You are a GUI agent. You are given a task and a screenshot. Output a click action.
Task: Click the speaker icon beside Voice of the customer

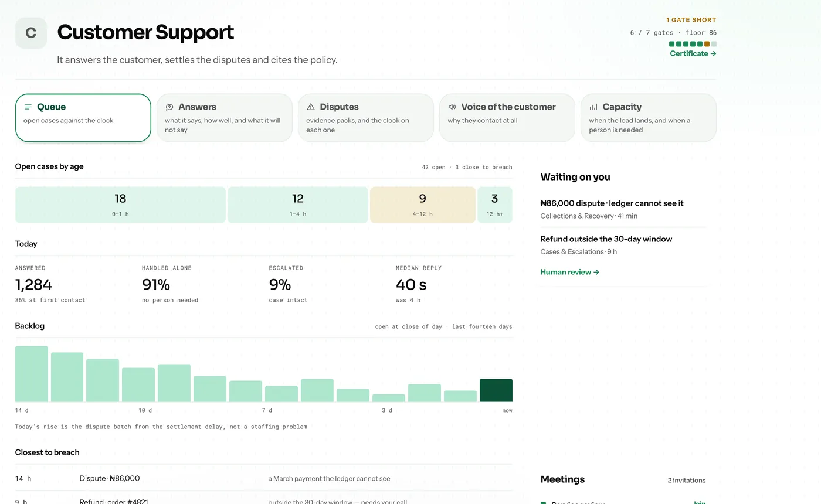pyautogui.click(x=452, y=107)
